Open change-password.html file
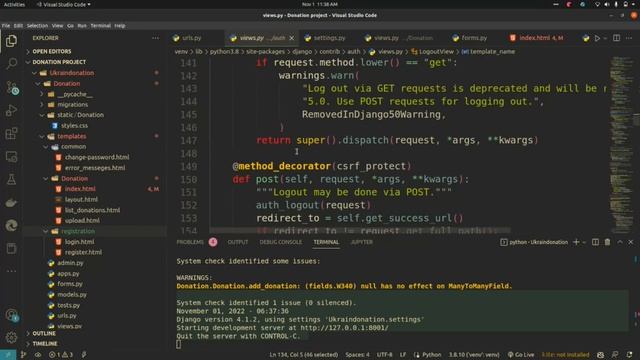Screen dimensions: 640x360 pyautogui.click(x=97, y=157)
